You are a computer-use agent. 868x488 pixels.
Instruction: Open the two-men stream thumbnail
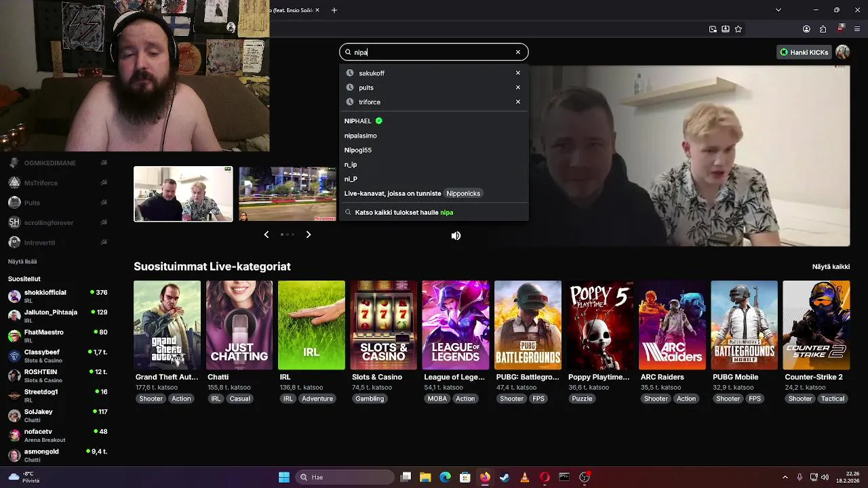tap(183, 194)
